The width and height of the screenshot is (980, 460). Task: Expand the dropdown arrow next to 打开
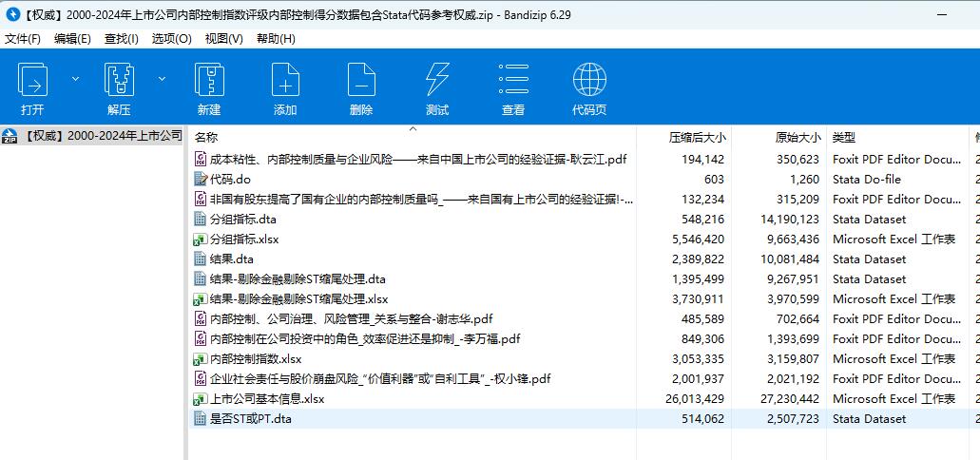click(x=76, y=79)
